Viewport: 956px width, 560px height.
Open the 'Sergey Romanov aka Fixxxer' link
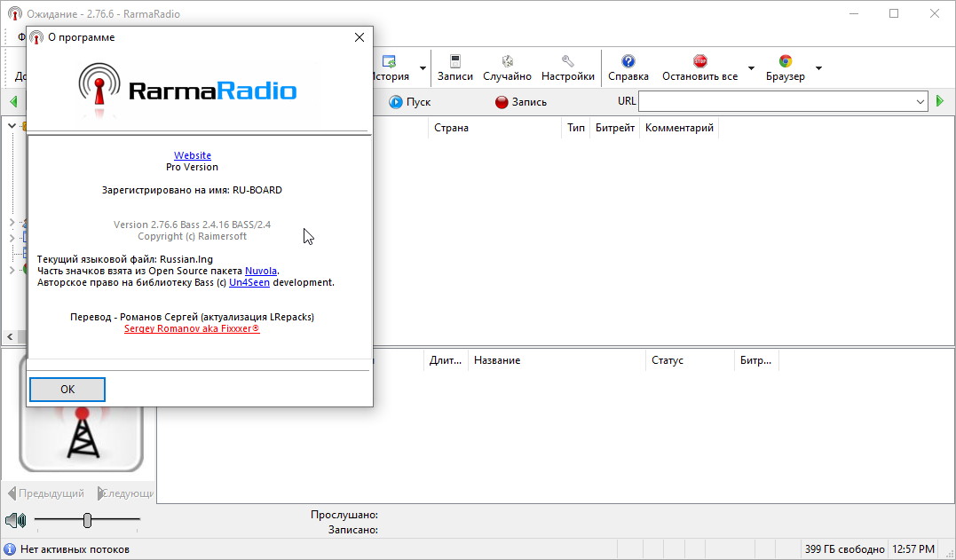click(x=192, y=328)
